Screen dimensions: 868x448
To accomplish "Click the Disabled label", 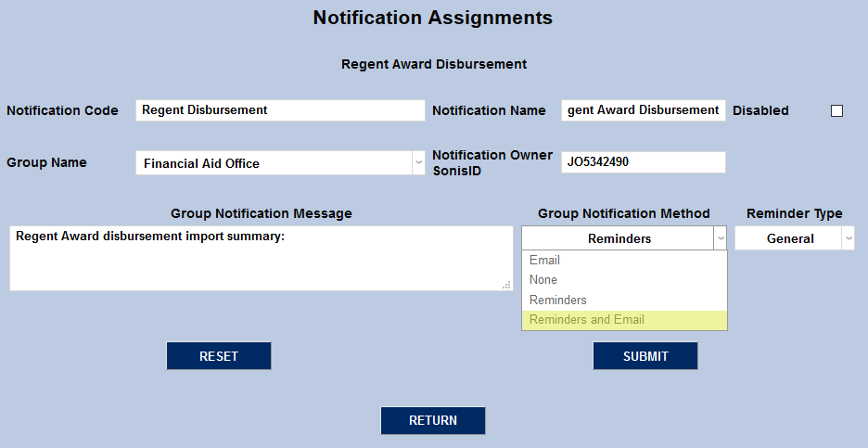I will pyautogui.click(x=760, y=110).
